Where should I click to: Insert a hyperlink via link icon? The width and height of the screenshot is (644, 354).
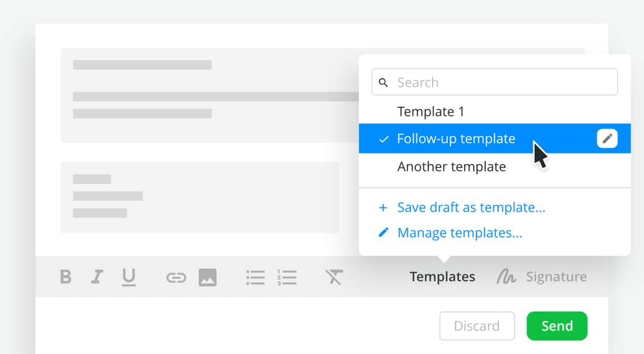[176, 277]
